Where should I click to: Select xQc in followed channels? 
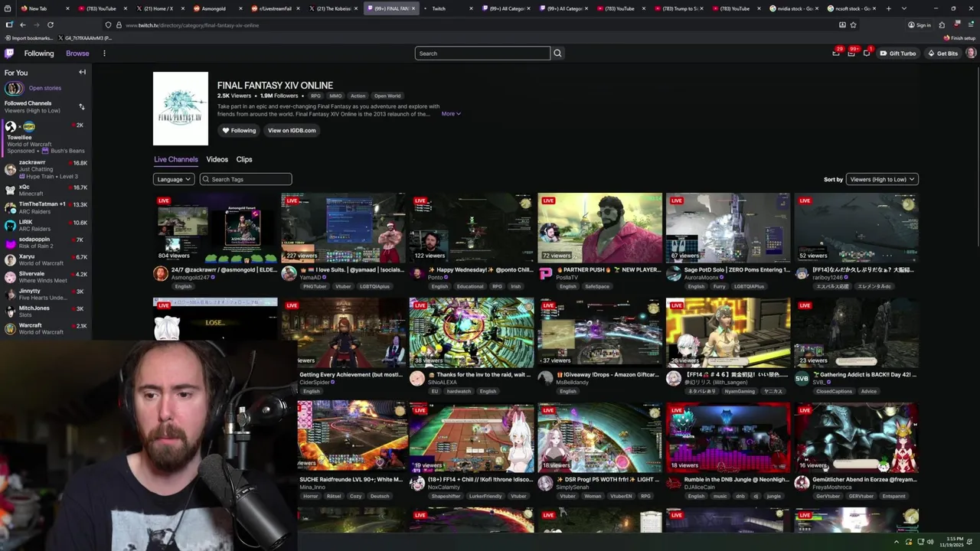[x=46, y=190]
